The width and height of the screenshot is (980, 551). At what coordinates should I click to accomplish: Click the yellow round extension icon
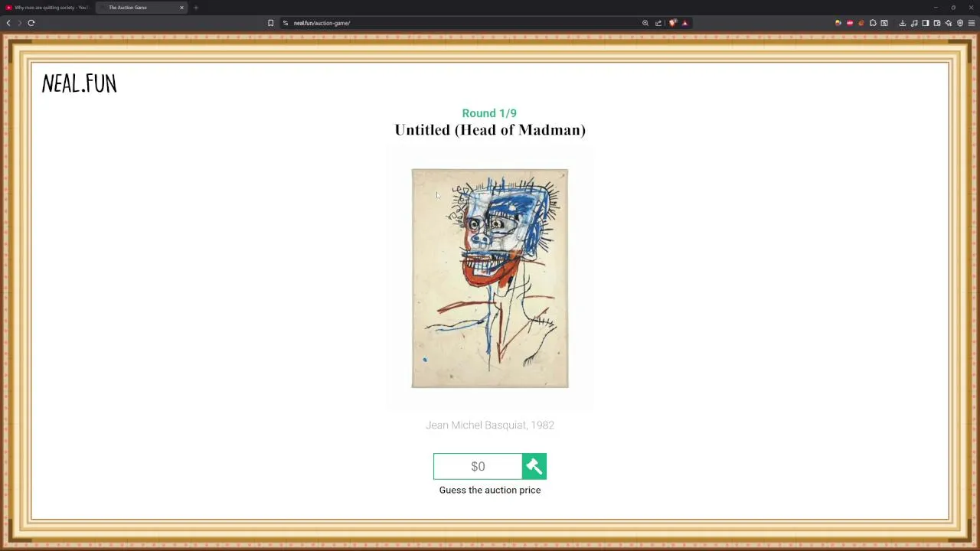(838, 23)
